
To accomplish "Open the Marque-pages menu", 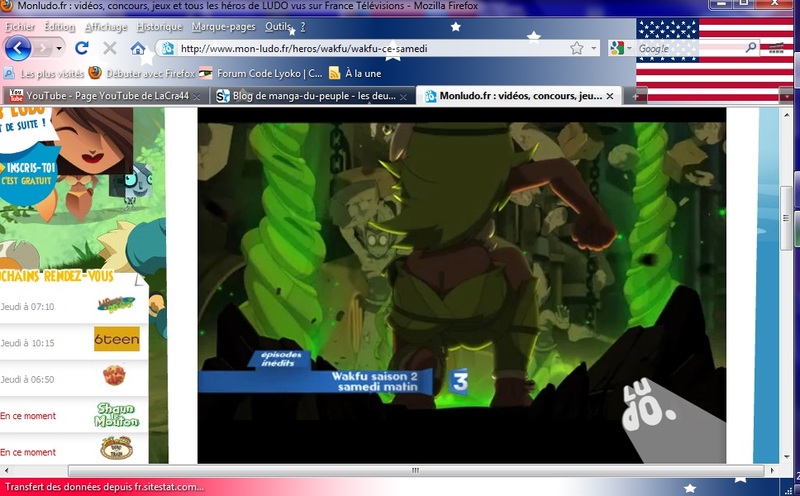I will 225,26.
